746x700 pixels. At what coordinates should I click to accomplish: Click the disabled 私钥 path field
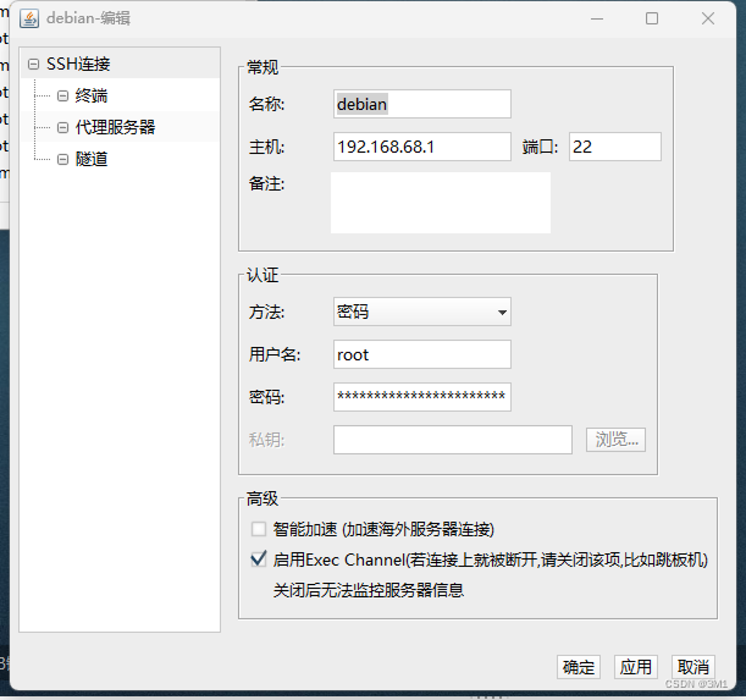[452, 440]
